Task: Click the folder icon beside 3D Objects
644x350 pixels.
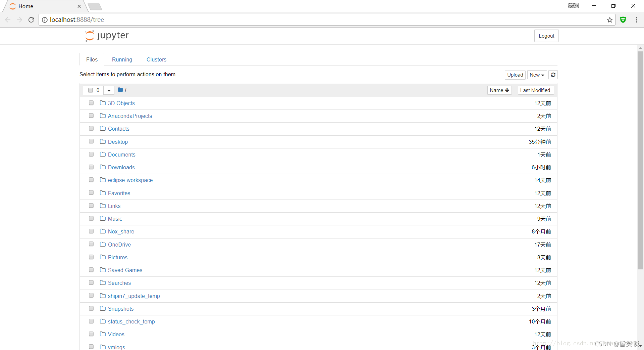Action: tap(103, 103)
